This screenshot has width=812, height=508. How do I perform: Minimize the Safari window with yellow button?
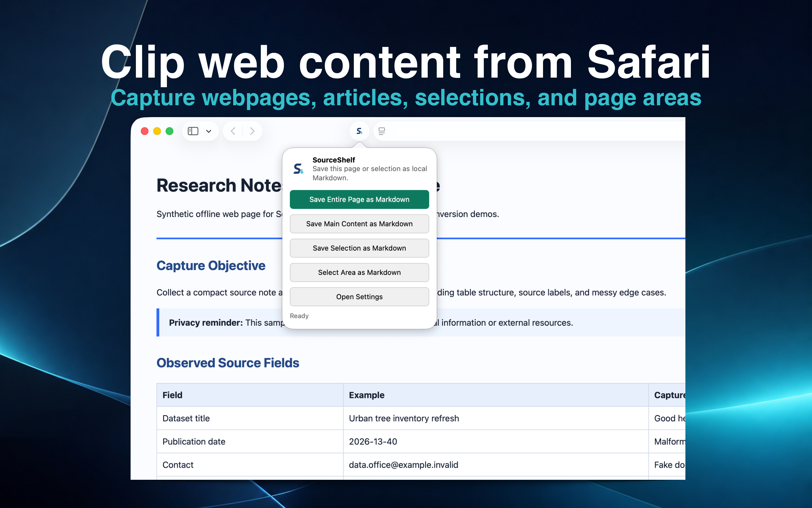click(x=157, y=131)
